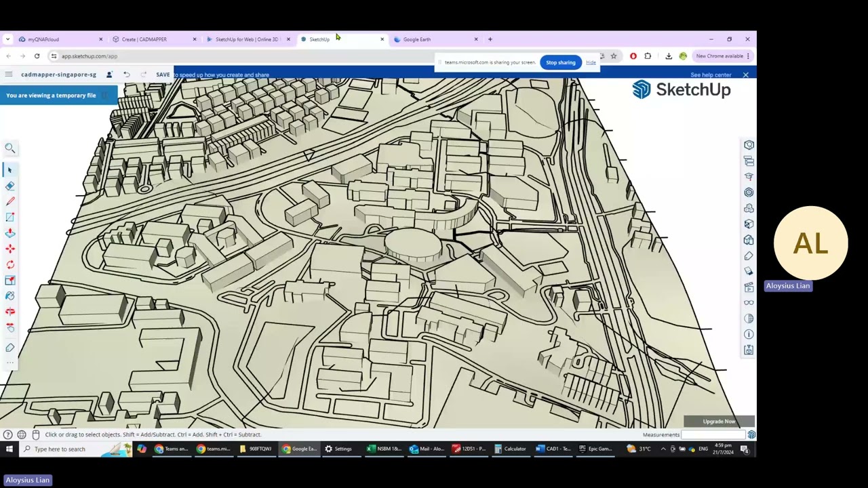The image size is (868, 488).
Task: Click the Measurements input box
Action: click(x=714, y=435)
